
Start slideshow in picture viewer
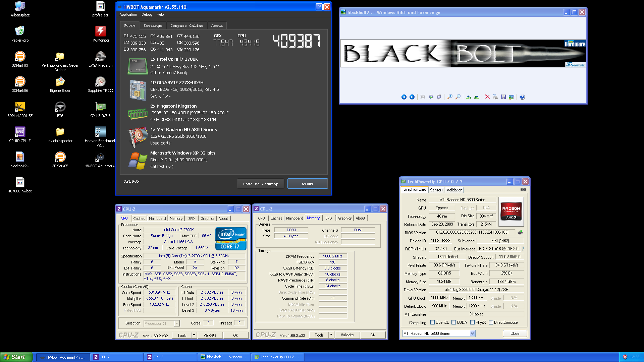439,97
